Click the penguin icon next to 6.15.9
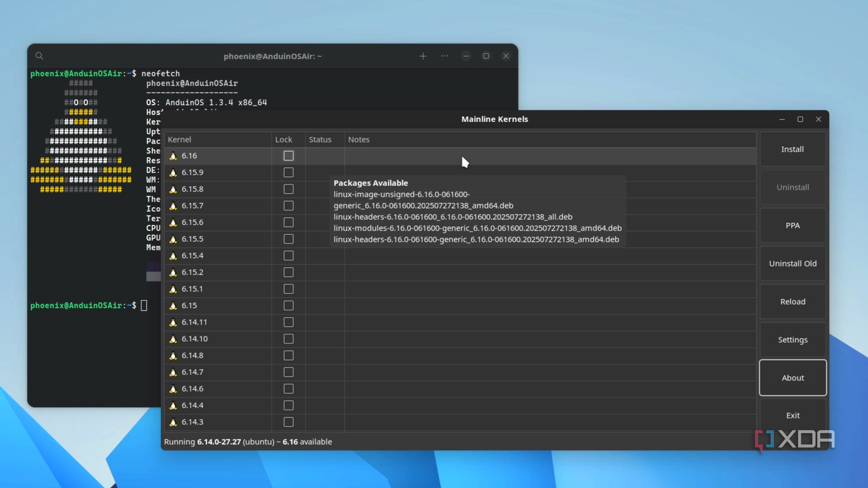 [173, 172]
